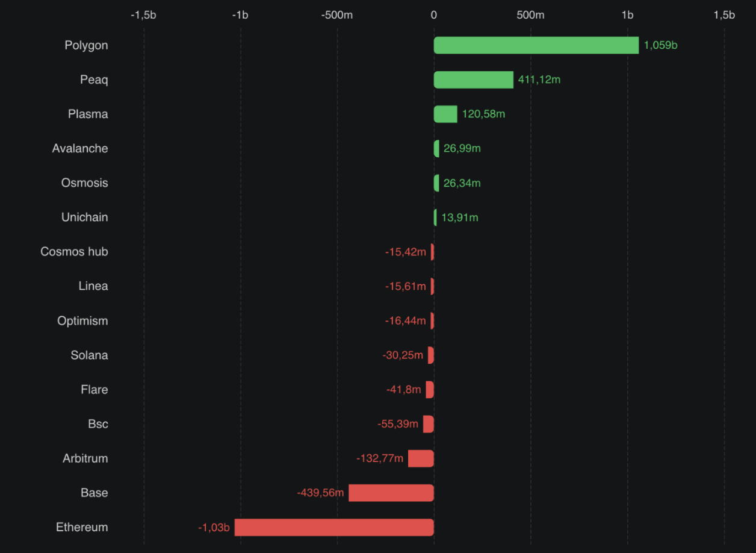Viewport: 756px width, 553px height.
Task: Click the green Polygon bar
Action: click(x=536, y=45)
